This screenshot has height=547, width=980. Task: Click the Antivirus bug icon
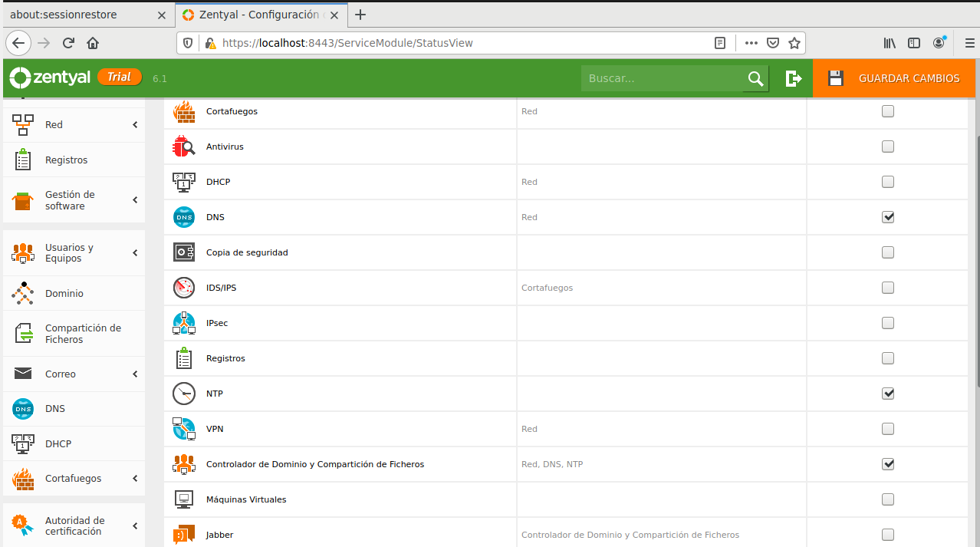coord(184,147)
